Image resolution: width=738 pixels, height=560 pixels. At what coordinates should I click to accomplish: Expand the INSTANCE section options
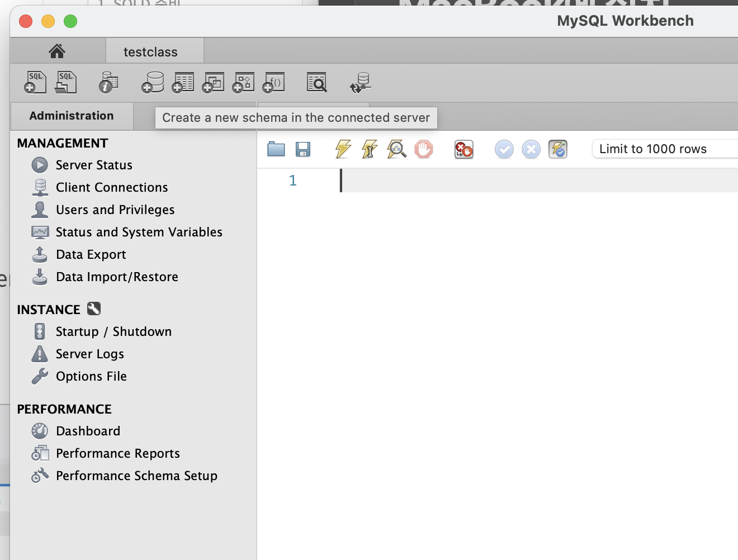pos(94,309)
